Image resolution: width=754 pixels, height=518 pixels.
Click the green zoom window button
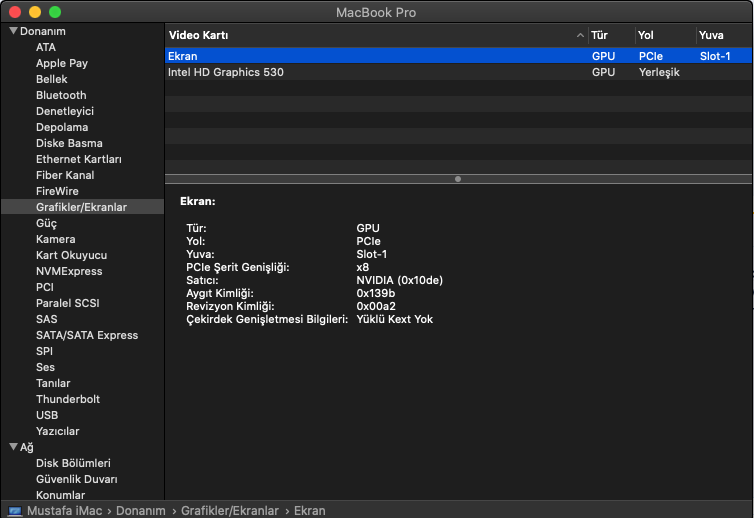point(55,12)
